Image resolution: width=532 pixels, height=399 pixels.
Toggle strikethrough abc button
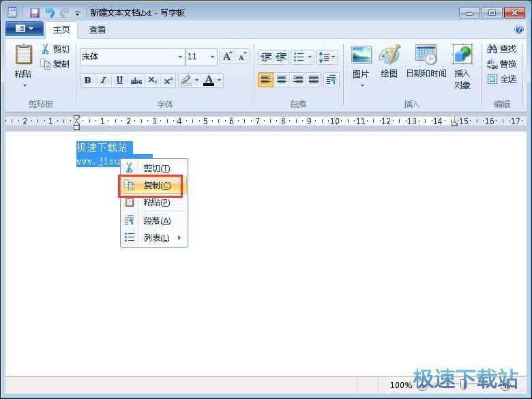tap(136, 80)
